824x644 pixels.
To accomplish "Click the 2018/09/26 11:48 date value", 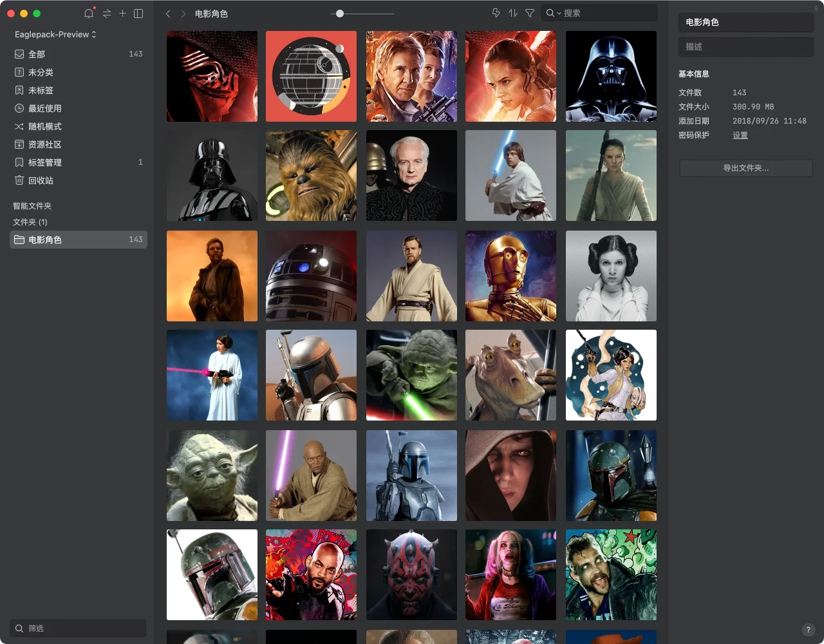I will (x=769, y=121).
